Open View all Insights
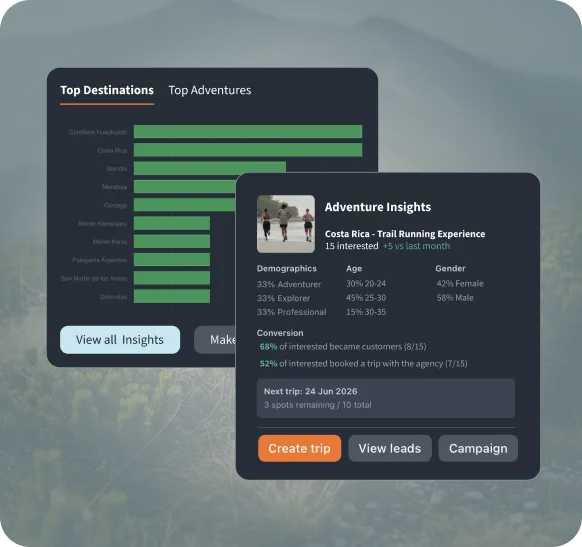Viewport: 582px width, 547px height. (x=120, y=340)
